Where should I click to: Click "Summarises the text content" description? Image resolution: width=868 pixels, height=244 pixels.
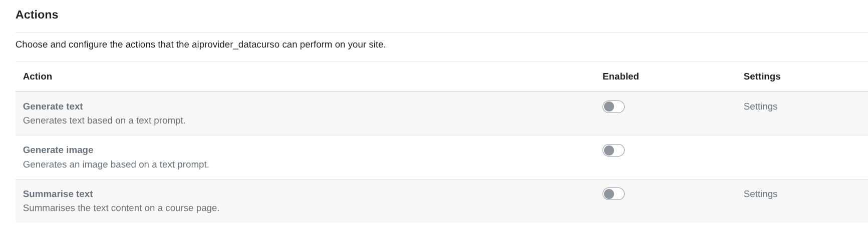[x=121, y=208]
